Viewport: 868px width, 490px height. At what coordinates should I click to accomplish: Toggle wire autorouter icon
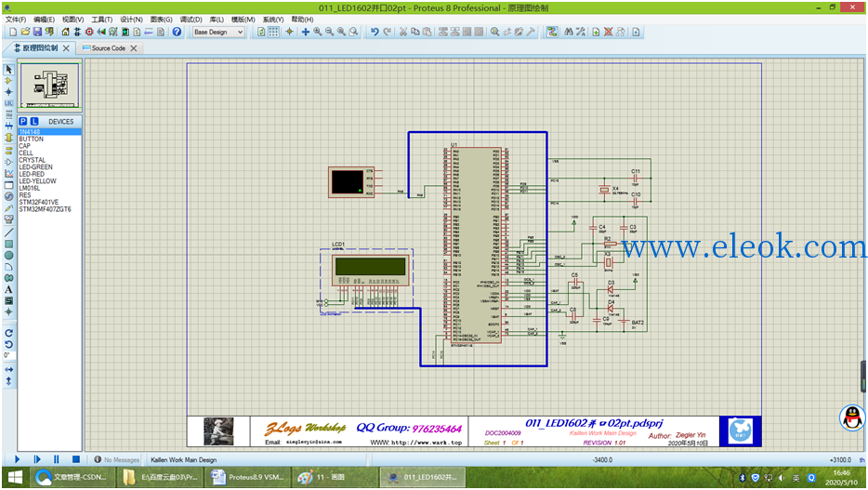click(x=552, y=33)
